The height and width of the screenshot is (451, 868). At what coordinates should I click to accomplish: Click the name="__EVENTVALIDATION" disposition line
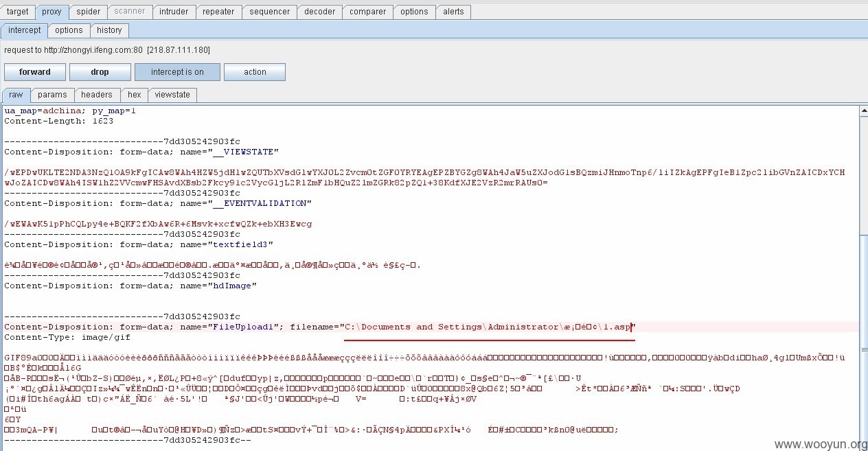pyautogui.click(x=158, y=203)
